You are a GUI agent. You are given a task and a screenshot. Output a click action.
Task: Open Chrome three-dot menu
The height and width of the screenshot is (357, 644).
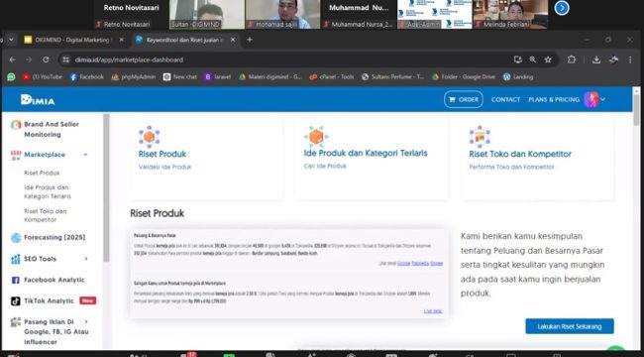[x=630, y=59]
